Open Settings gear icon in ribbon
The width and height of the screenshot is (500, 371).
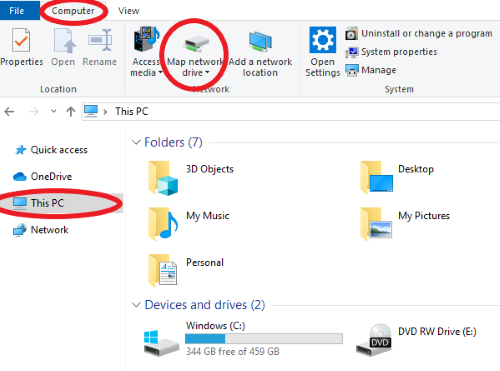point(322,40)
